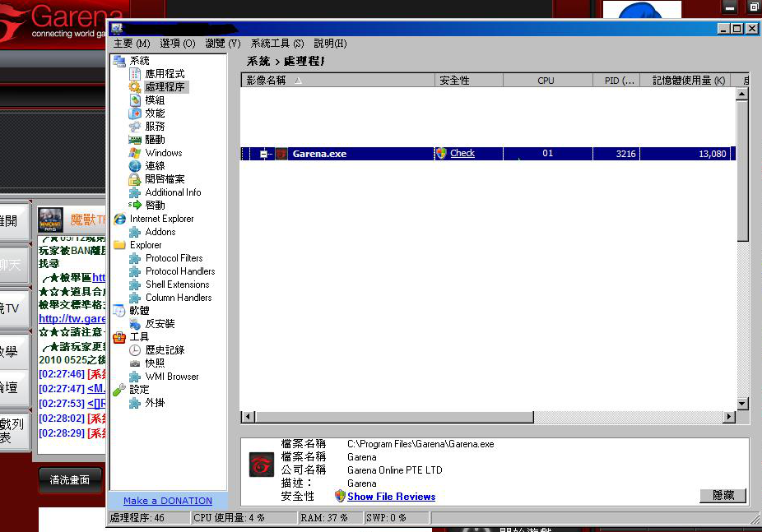
Task: Click the Check security link for Garena.exe
Action: 462,154
